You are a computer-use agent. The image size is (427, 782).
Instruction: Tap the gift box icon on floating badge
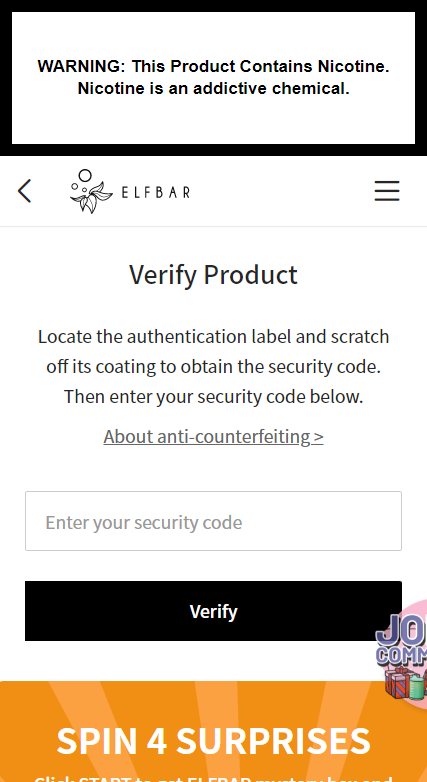[x=397, y=681]
